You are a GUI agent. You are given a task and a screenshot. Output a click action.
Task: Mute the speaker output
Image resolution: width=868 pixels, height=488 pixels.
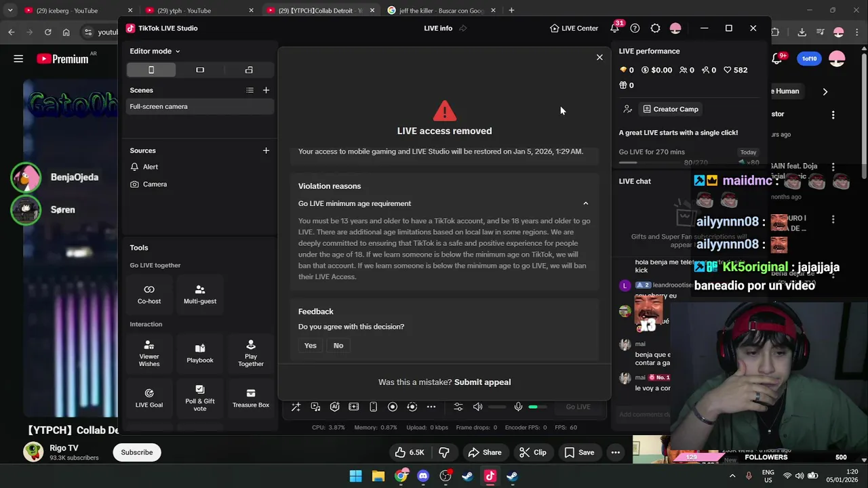[477, 407]
